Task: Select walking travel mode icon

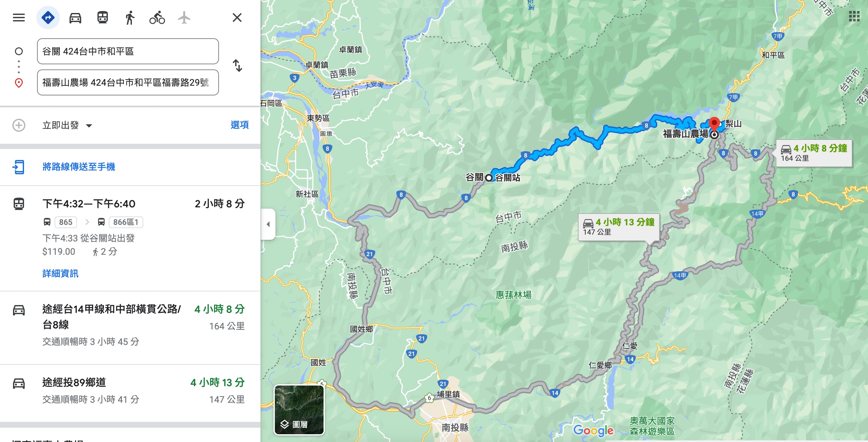Action: [130, 18]
